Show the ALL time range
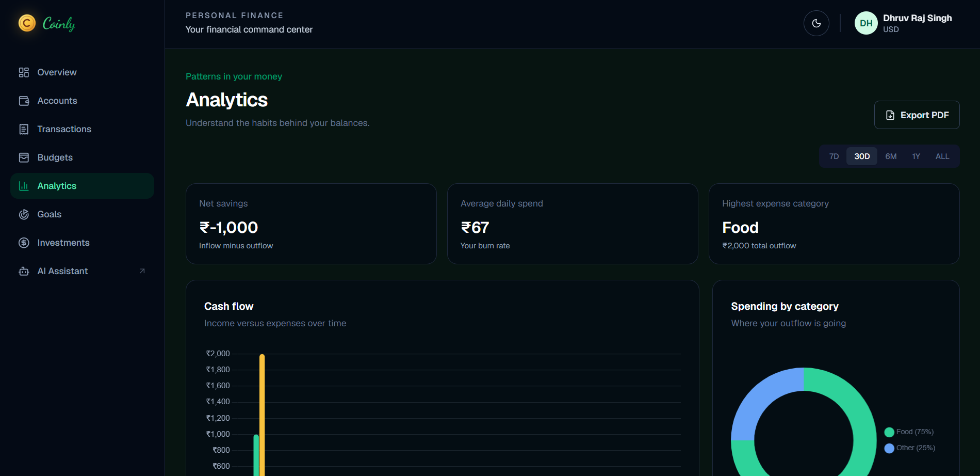 [x=942, y=156]
